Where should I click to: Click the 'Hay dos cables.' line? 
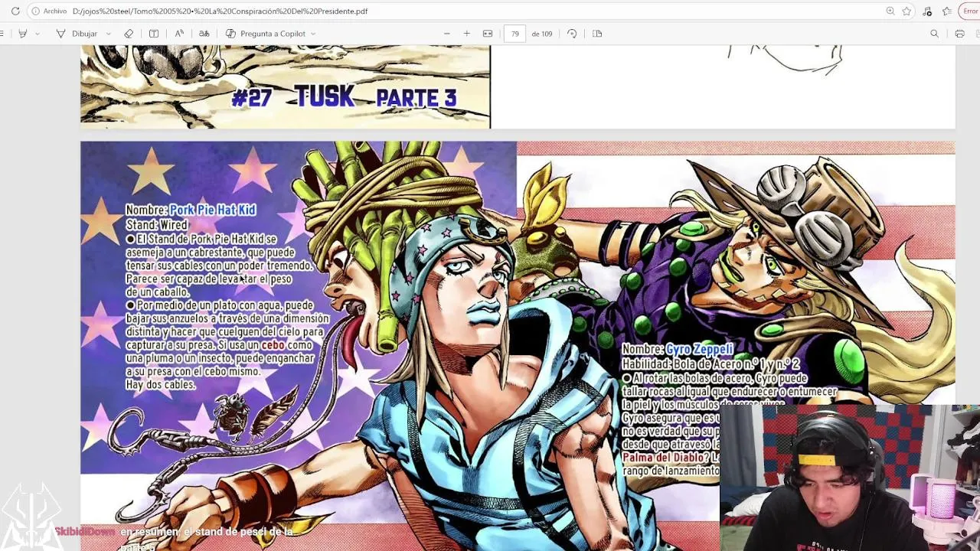[x=160, y=385]
